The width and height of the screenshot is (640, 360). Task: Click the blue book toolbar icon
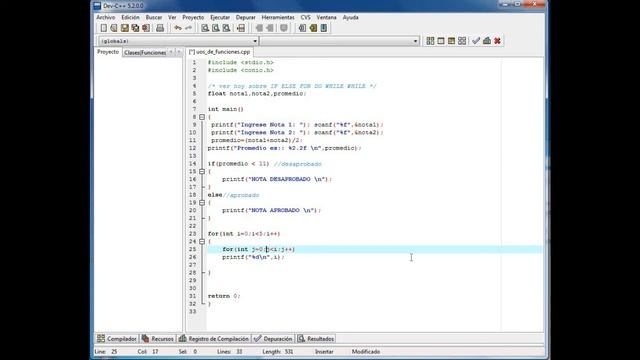324,28
